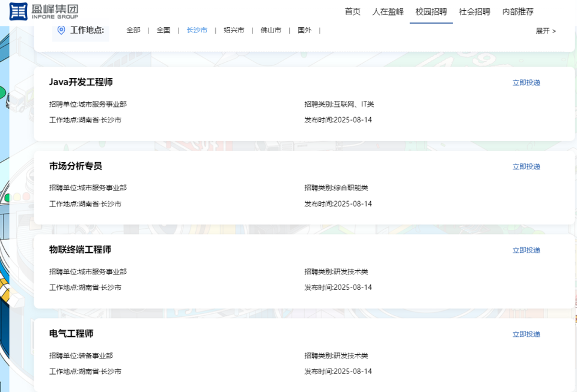Screen dimensions: 577x392
Task: Select the 人在盈峰 menu item
Action: (x=389, y=11)
